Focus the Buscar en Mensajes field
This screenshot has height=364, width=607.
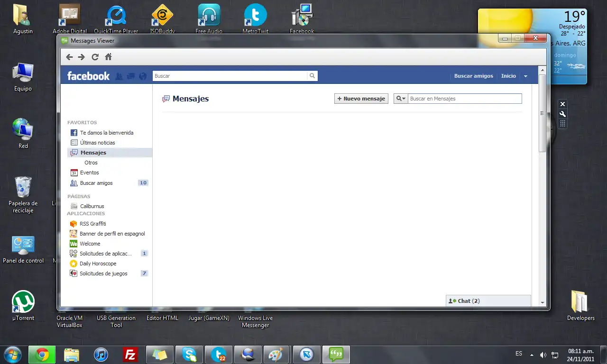(465, 99)
